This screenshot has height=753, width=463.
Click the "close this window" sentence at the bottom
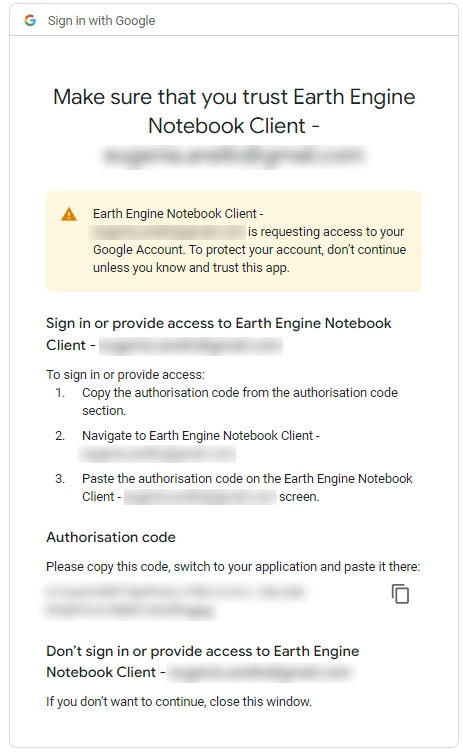179,702
